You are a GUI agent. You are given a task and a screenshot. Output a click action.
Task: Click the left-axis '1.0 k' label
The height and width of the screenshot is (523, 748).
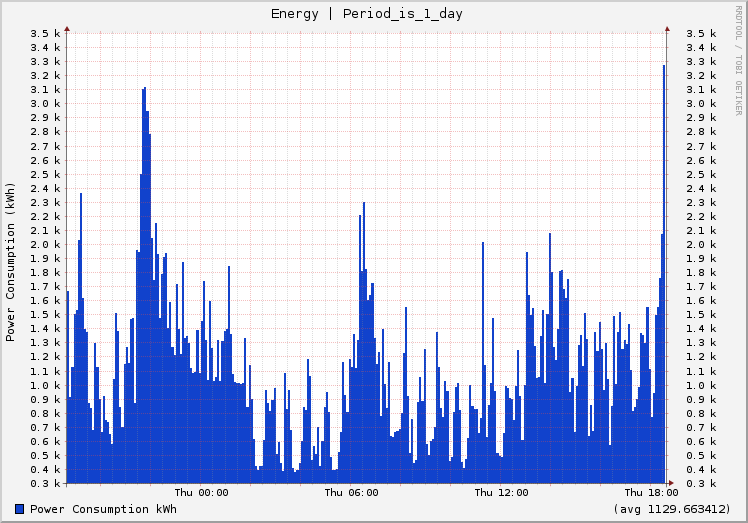[45, 385]
